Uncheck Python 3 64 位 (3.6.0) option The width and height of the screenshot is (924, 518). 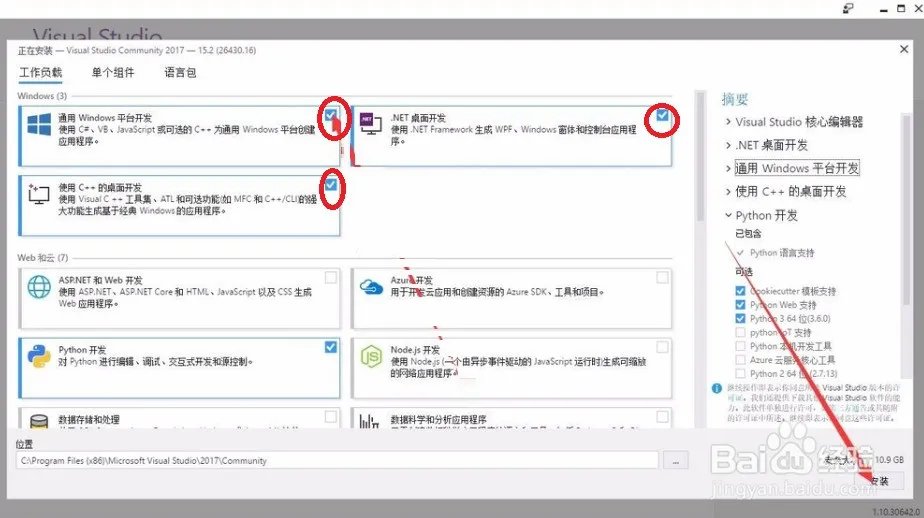(x=740, y=318)
